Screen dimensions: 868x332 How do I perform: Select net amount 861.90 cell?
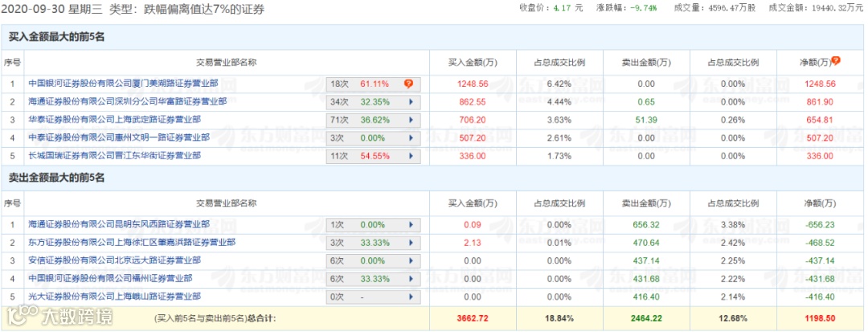[x=820, y=102]
